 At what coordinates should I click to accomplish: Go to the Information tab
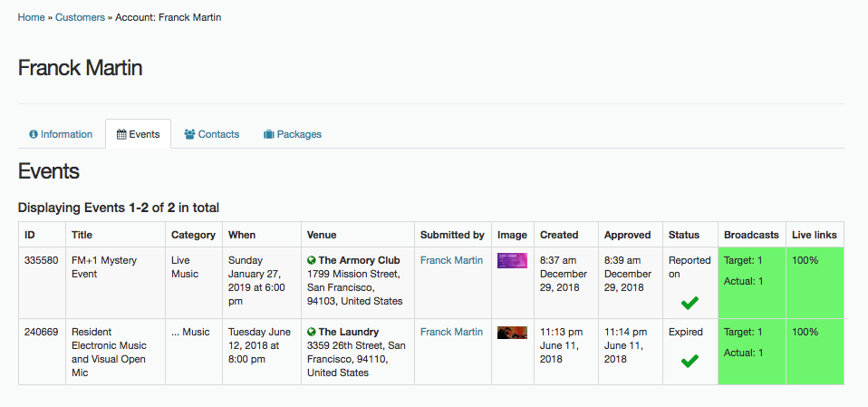61,134
